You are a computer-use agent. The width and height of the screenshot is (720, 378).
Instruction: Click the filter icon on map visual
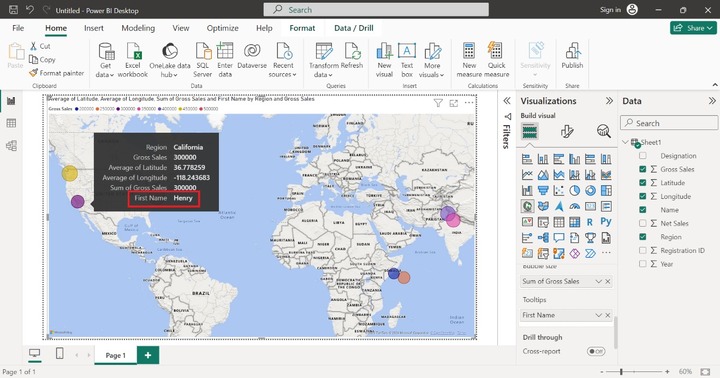(x=438, y=103)
